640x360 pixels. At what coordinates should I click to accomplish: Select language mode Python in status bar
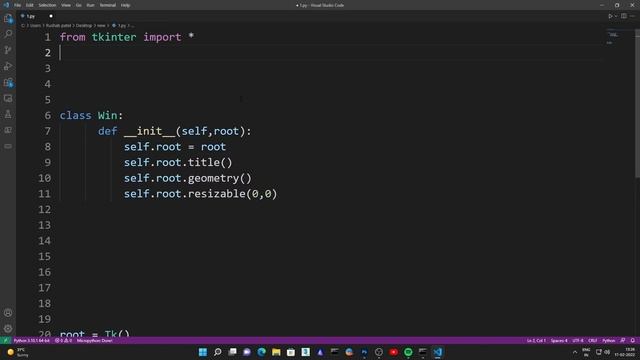(609, 340)
